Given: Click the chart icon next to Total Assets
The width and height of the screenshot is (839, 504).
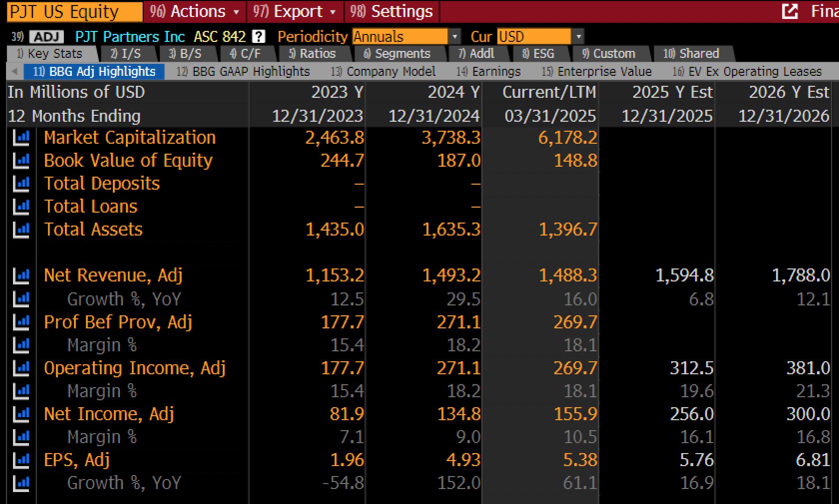Looking at the screenshot, I should click(x=21, y=230).
